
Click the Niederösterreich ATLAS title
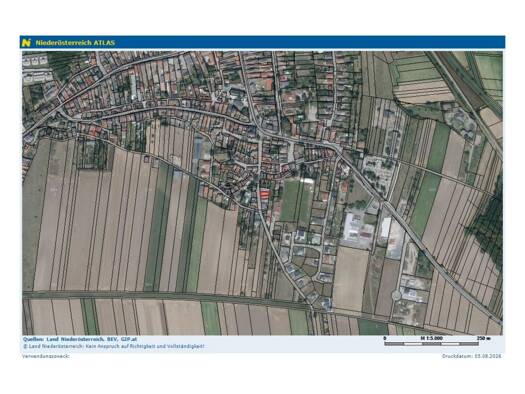point(75,43)
